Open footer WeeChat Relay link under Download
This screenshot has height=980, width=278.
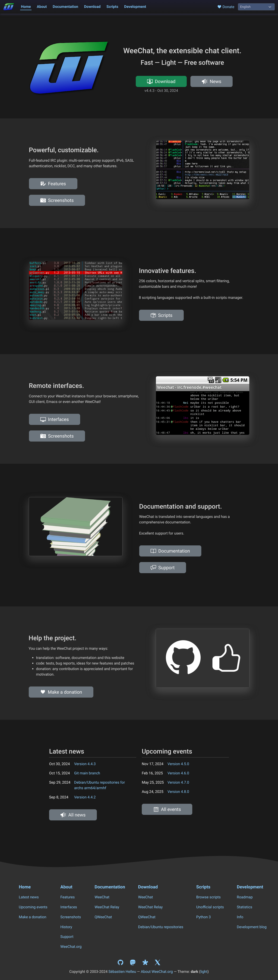pos(150,907)
